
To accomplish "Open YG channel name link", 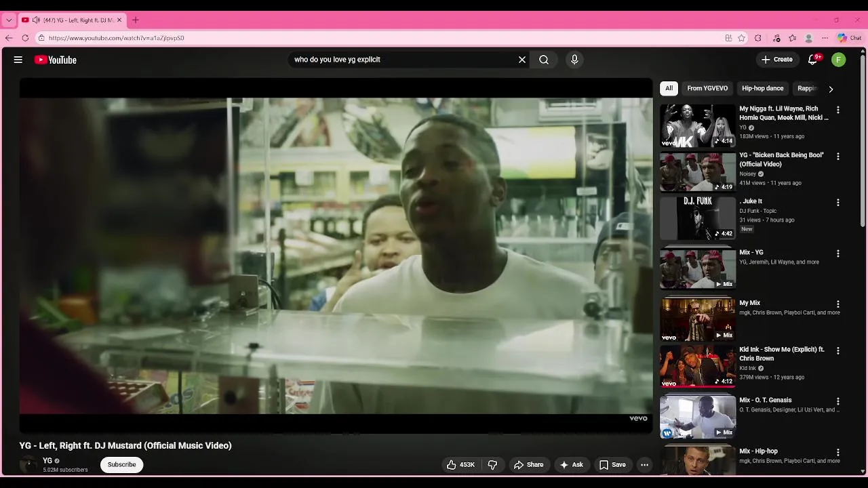I will [x=47, y=461].
